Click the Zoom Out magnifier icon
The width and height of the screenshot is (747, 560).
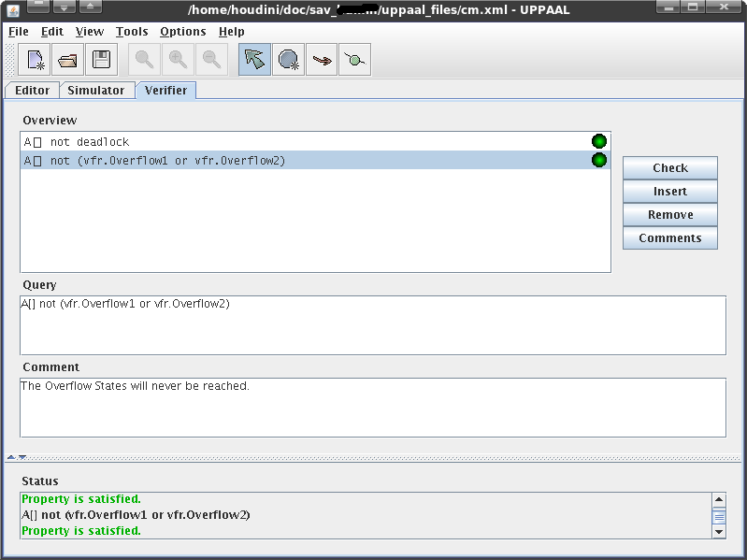(x=211, y=60)
